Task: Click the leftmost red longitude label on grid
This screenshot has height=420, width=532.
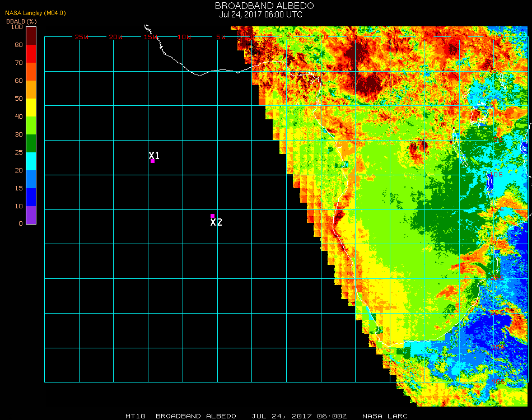Action: click(x=82, y=37)
